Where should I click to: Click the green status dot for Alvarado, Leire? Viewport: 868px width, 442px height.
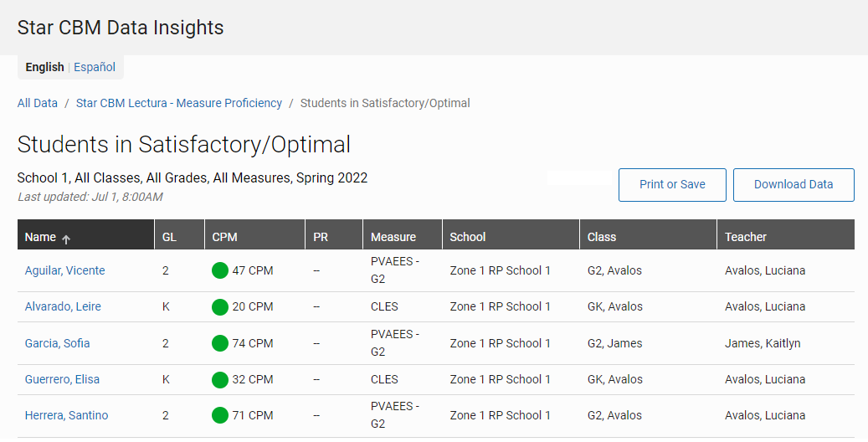[x=220, y=307]
